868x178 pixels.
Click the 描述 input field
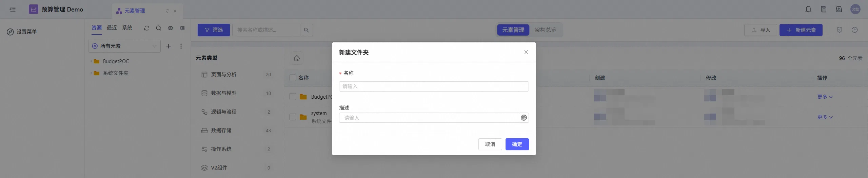429,118
